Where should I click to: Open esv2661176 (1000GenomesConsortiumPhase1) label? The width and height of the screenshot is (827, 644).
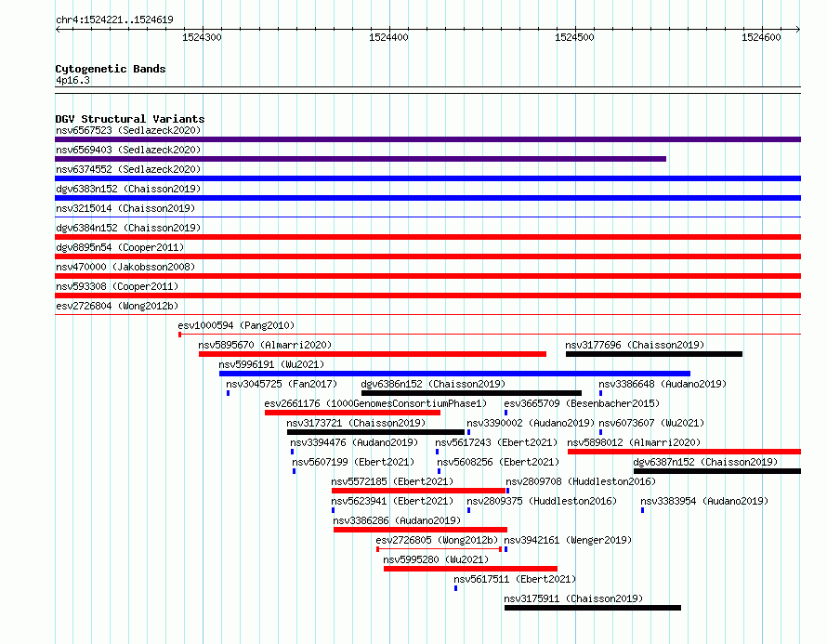(375, 403)
